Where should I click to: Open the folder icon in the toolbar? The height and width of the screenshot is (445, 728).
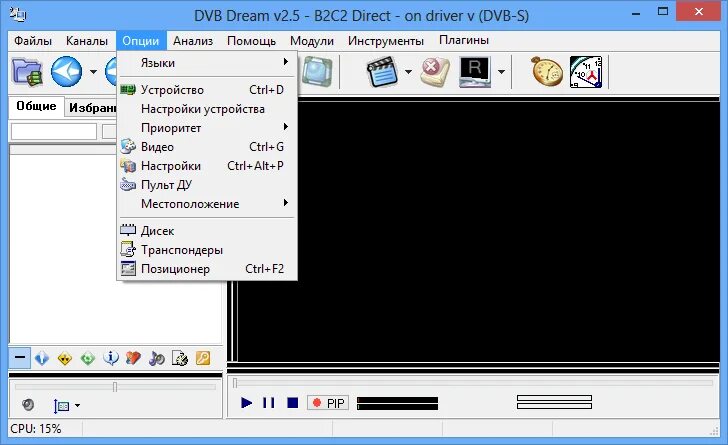click(27, 72)
